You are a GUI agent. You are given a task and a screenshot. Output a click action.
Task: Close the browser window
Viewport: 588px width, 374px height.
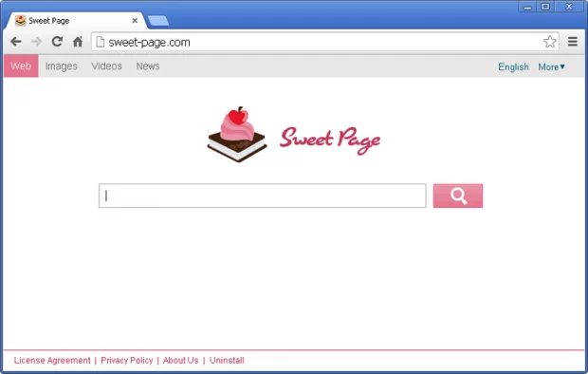[569, 7]
